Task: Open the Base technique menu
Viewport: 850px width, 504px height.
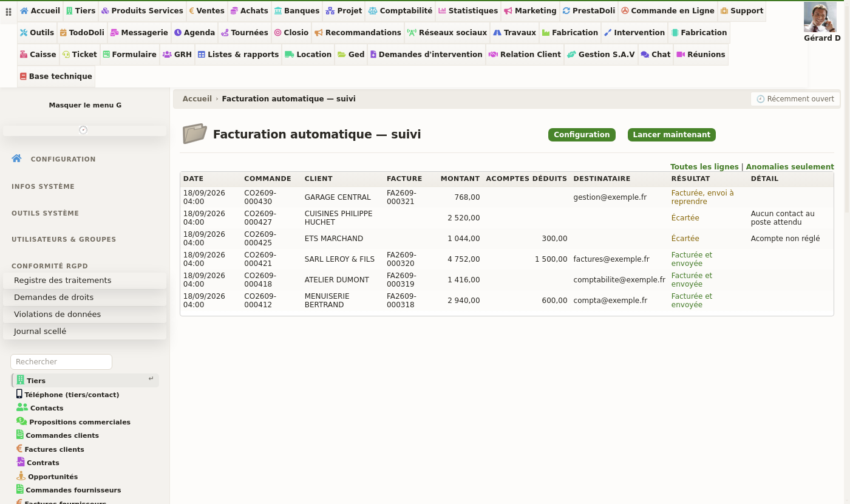Action: click(56, 77)
